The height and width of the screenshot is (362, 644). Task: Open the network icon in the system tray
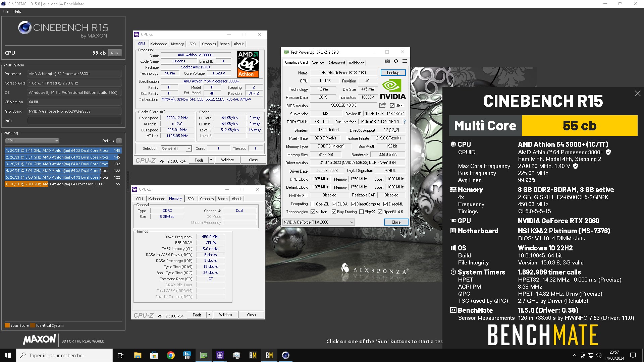click(591, 355)
